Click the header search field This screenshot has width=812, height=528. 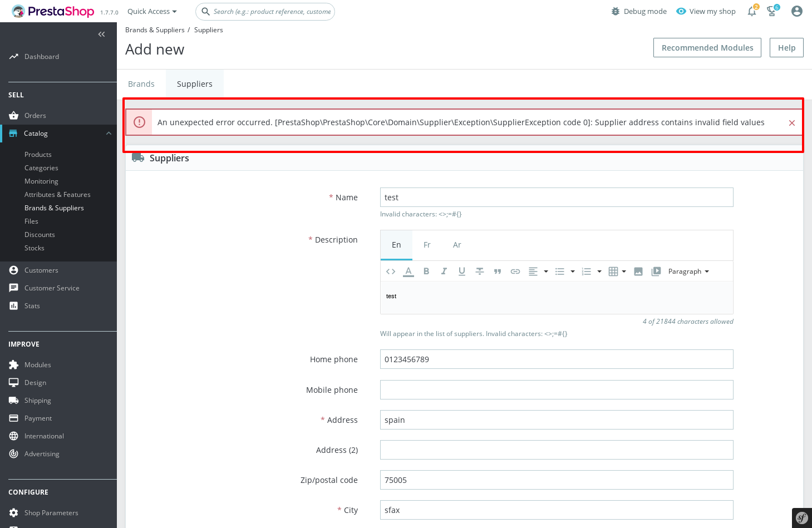coord(265,11)
